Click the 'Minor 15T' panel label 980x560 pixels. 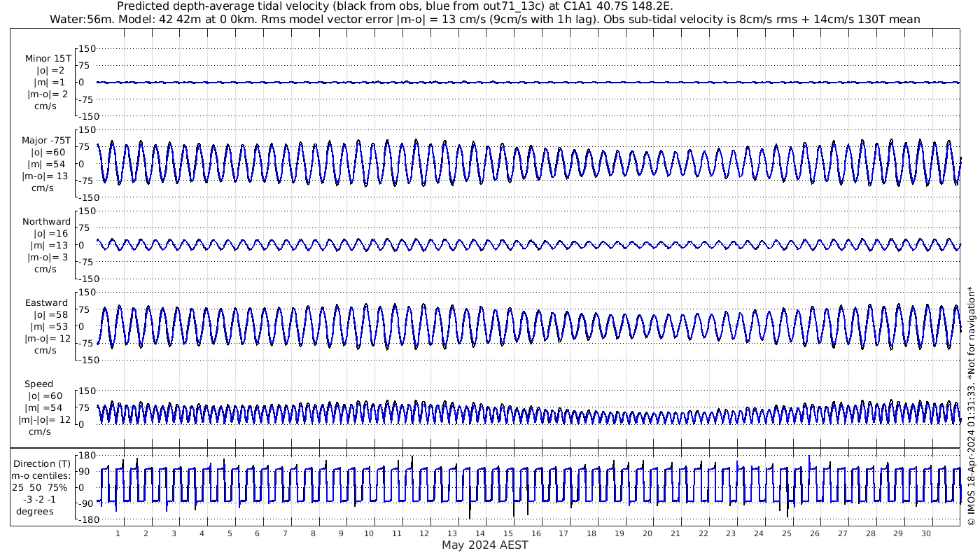[48, 59]
